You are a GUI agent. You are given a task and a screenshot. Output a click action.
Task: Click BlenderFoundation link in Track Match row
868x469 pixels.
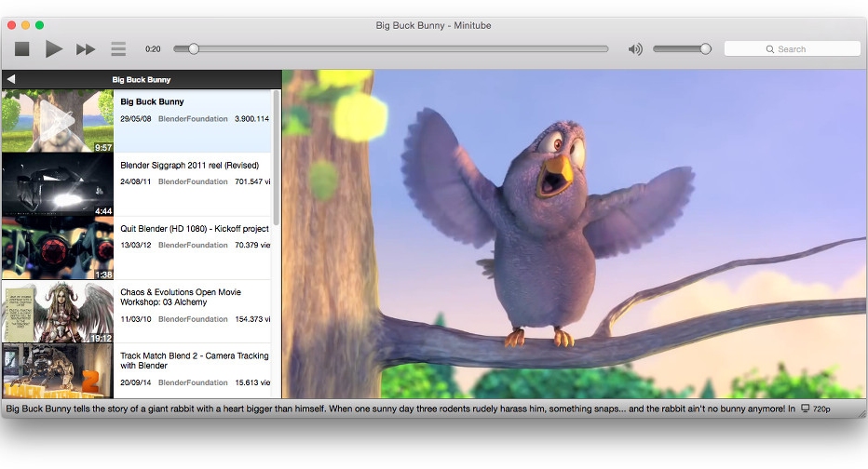click(193, 382)
